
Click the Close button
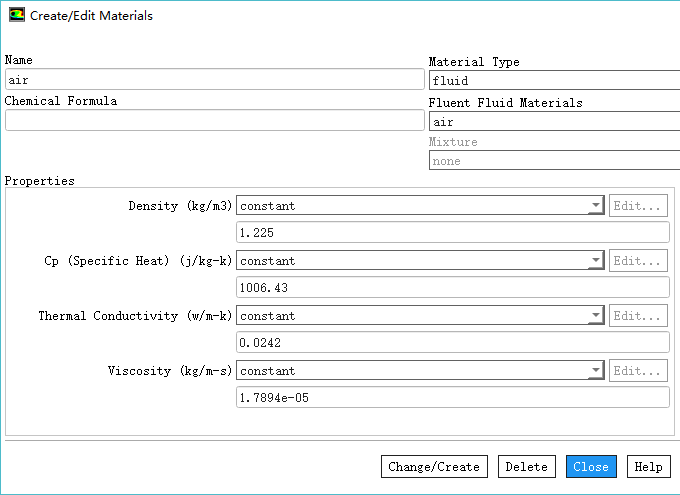point(591,467)
